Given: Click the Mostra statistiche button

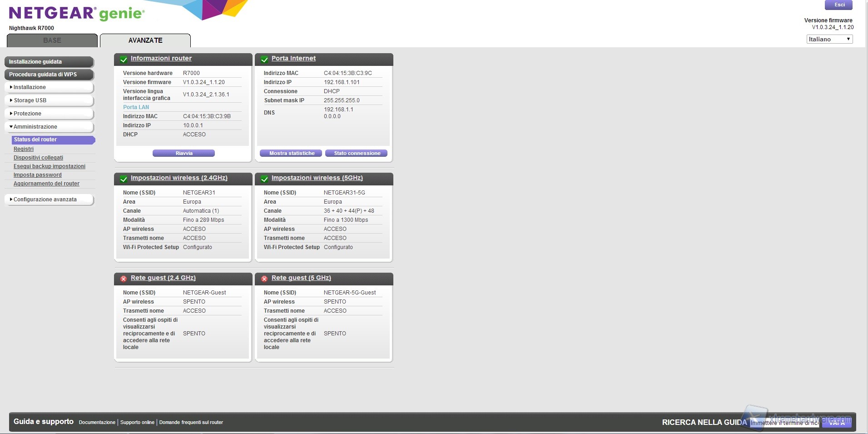Looking at the screenshot, I should point(291,153).
